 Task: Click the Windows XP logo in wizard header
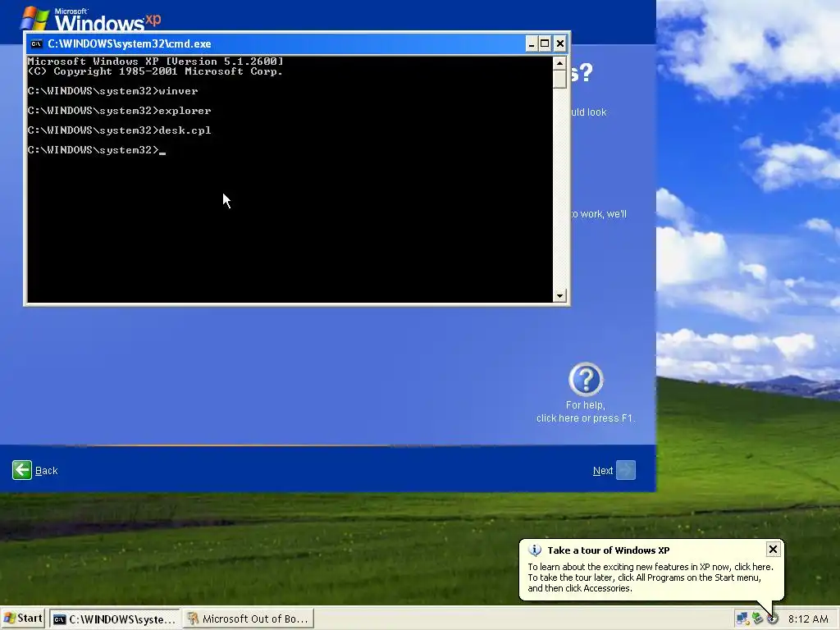(x=91, y=19)
